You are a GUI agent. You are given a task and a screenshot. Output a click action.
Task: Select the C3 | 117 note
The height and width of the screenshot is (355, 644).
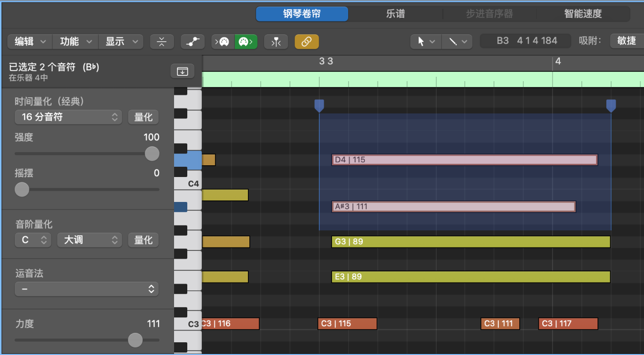coord(568,324)
